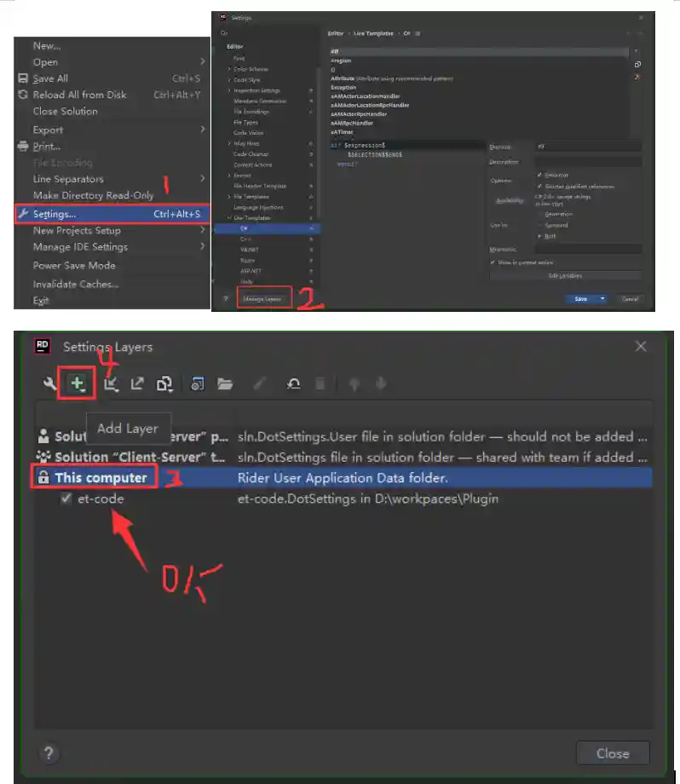The width and height of the screenshot is (680, 784).
Task: Select the C# live templates tree item
Action: (x=268, y=228)
